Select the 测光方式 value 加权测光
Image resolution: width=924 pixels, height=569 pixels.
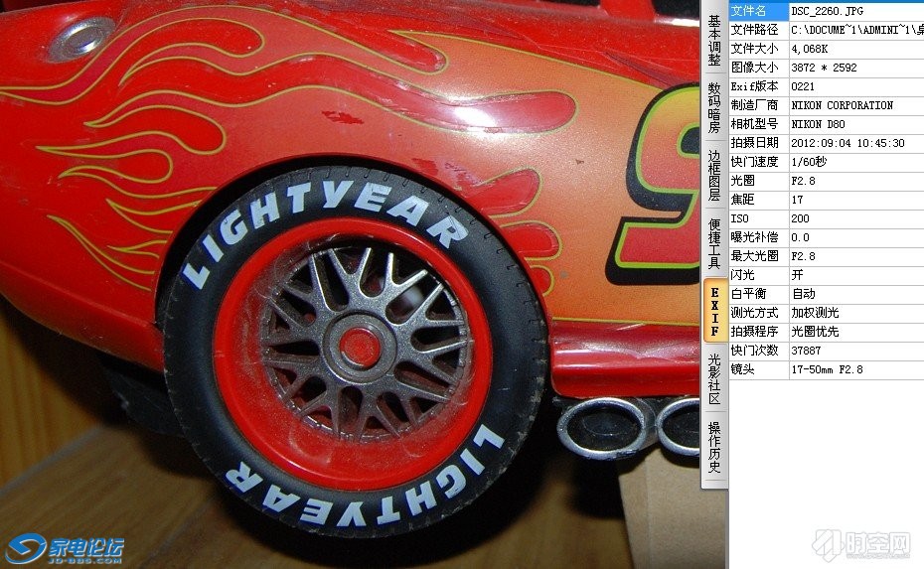coord(815,312)
